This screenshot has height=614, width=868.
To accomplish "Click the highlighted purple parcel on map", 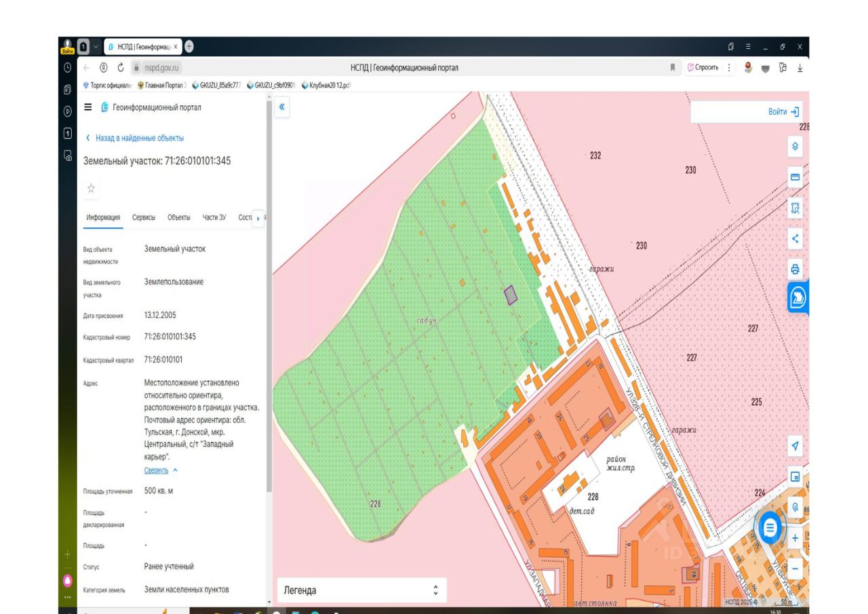I will click(x=510, y=294).
